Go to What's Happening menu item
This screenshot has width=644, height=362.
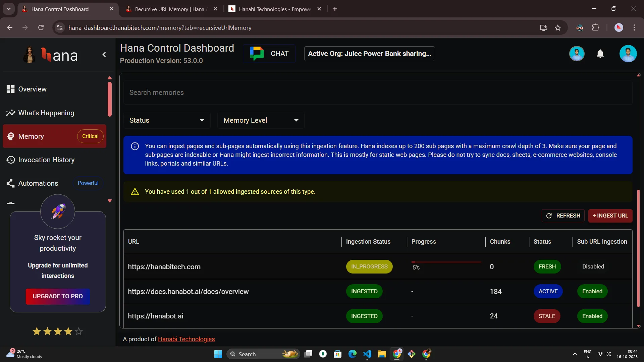point(46,113)
